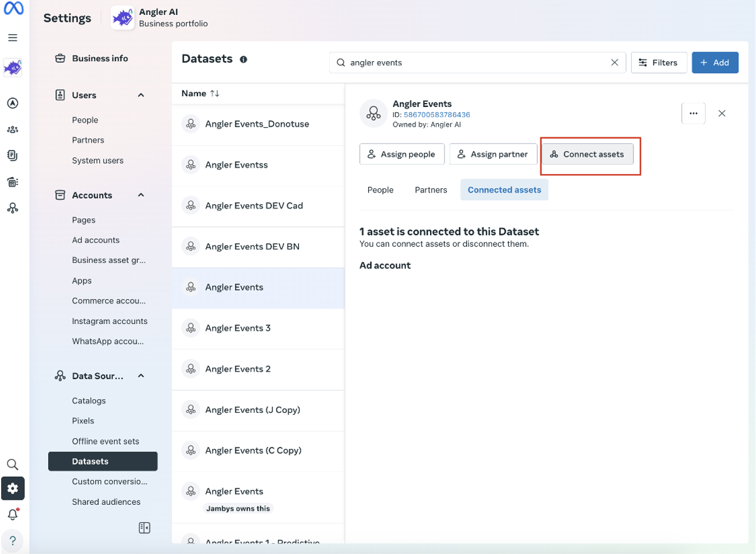This screenshot has width=756, height=554.
Task: Open Partners under Users in sidebar
Action: pyautogui.click(x=88, y=140)
